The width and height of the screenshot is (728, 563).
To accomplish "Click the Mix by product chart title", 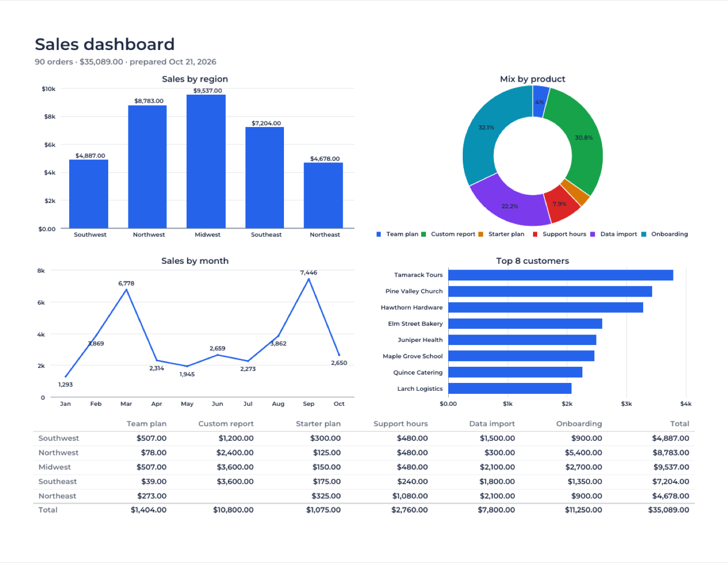I will point(532,79).
